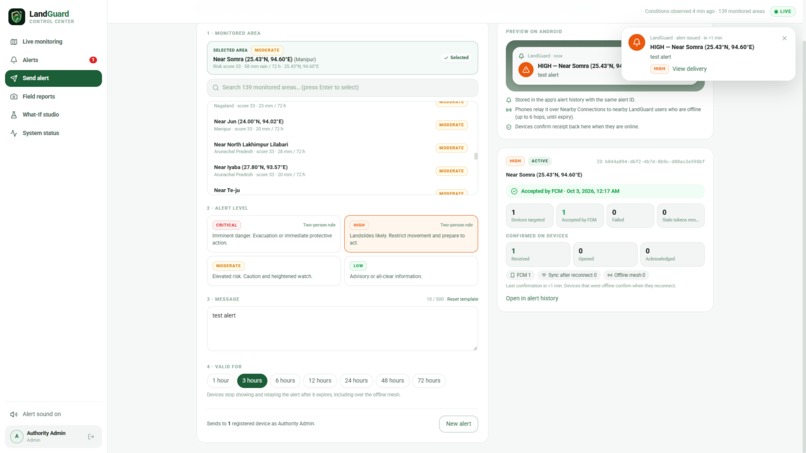Set validity to 3 hours
The image size is (806, 453).
pyautogui.click(x=252, y=380)
